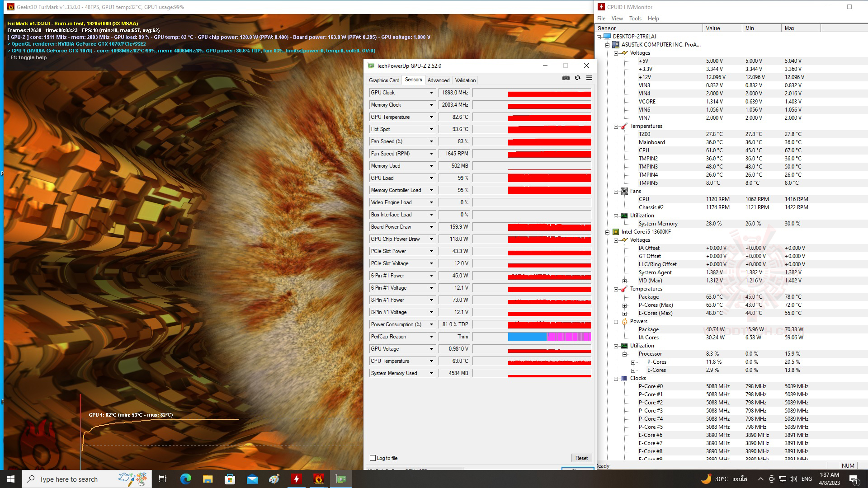
Task: Open Mail app from taskbar
Action: coord(252,479)
